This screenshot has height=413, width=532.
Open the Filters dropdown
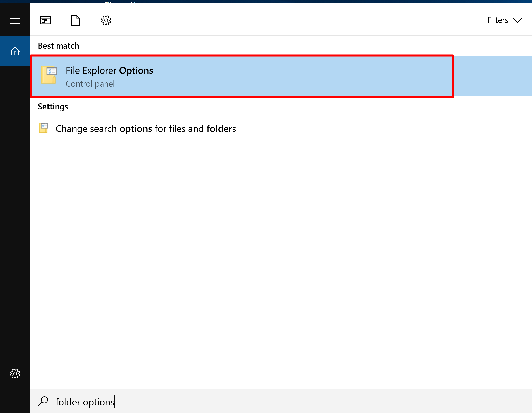pos(497,20)
